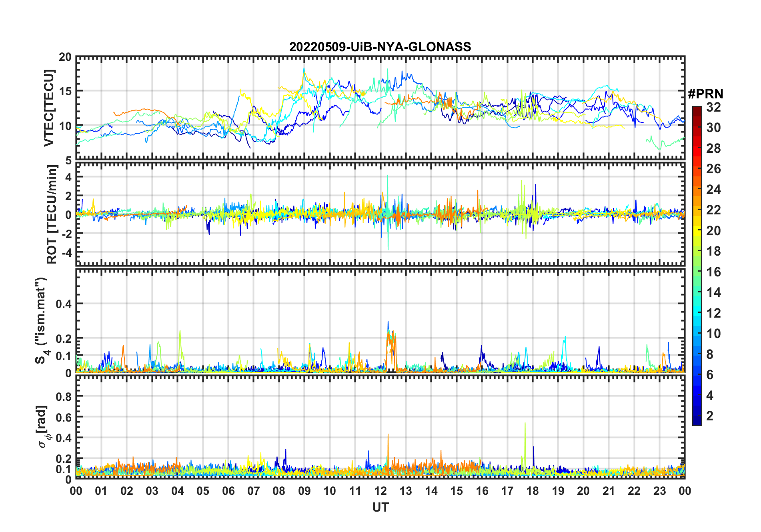Click UT axis tick label 19
The height and width of the screenshot is (532, 761).
click(558, 491)
